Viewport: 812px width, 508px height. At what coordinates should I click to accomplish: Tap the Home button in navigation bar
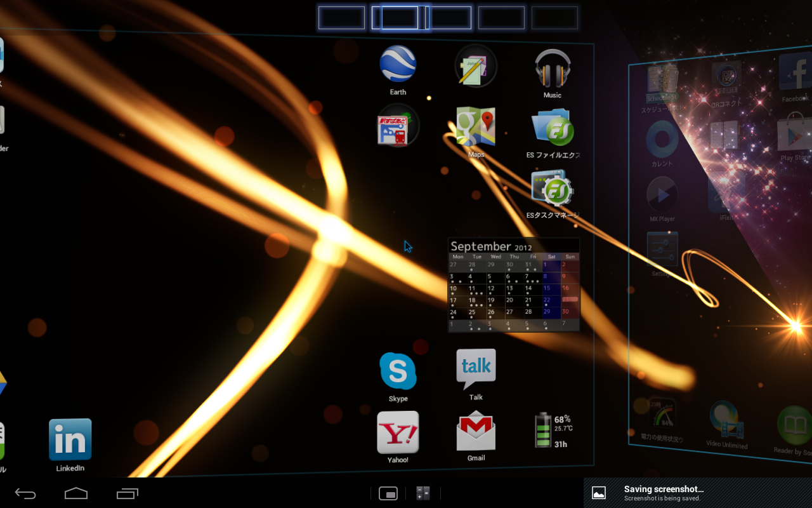pyautogui.click(x=76, y=493)
